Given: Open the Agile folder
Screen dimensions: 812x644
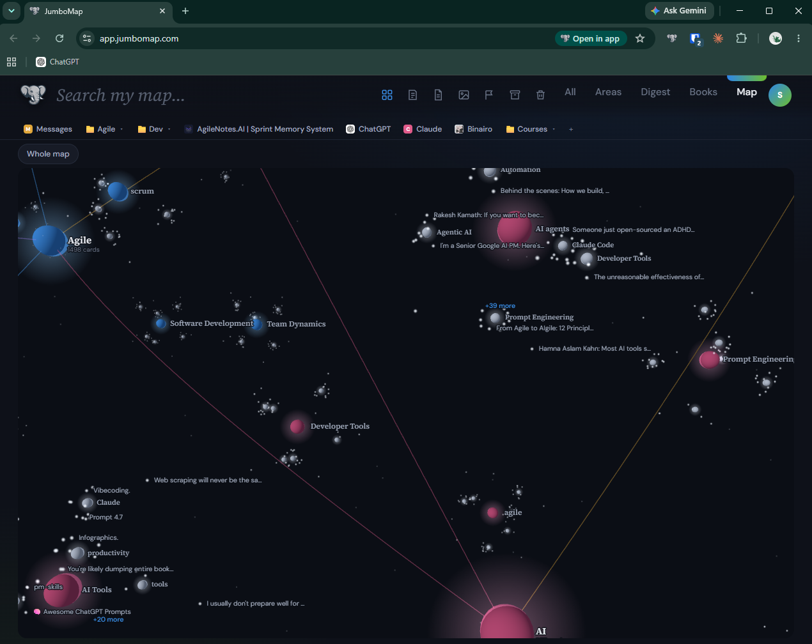Looking at the screenshot, I should click(100, 129).
